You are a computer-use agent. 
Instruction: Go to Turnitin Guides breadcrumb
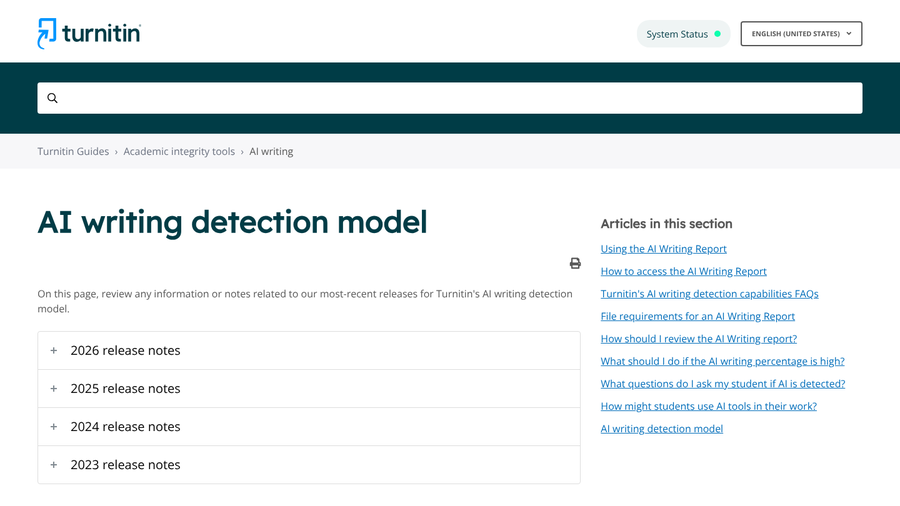click(73, 151)
